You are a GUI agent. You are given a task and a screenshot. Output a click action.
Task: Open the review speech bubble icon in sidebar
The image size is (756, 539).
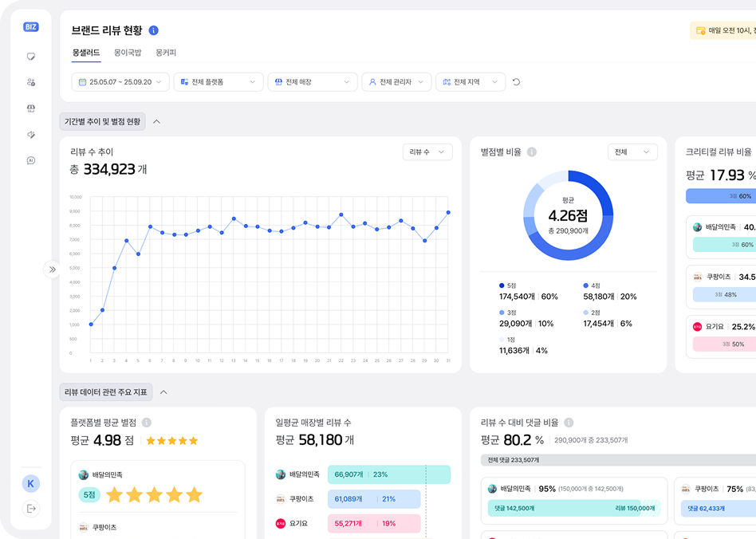pyautogui.click(x=31, y=57)
